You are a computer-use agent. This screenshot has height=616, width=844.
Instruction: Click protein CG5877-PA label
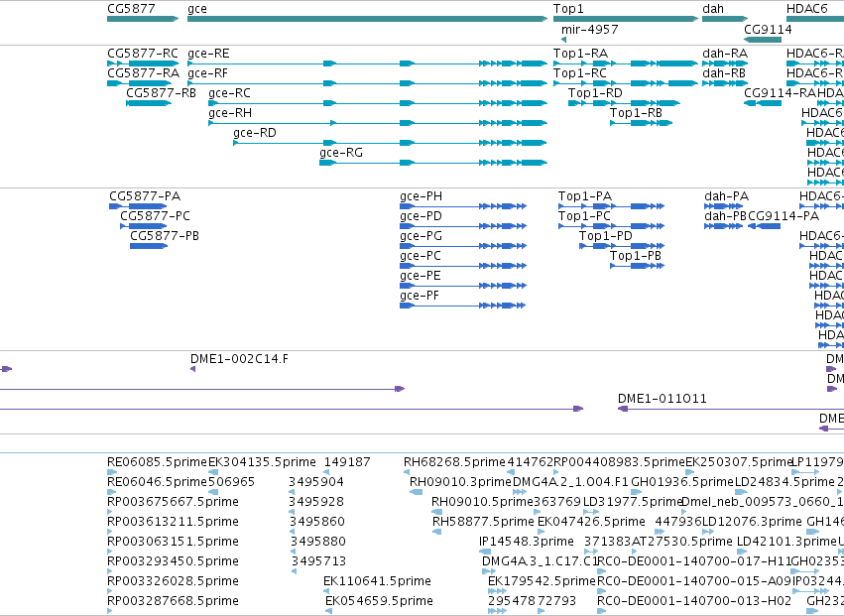click(x=145, y=196)
